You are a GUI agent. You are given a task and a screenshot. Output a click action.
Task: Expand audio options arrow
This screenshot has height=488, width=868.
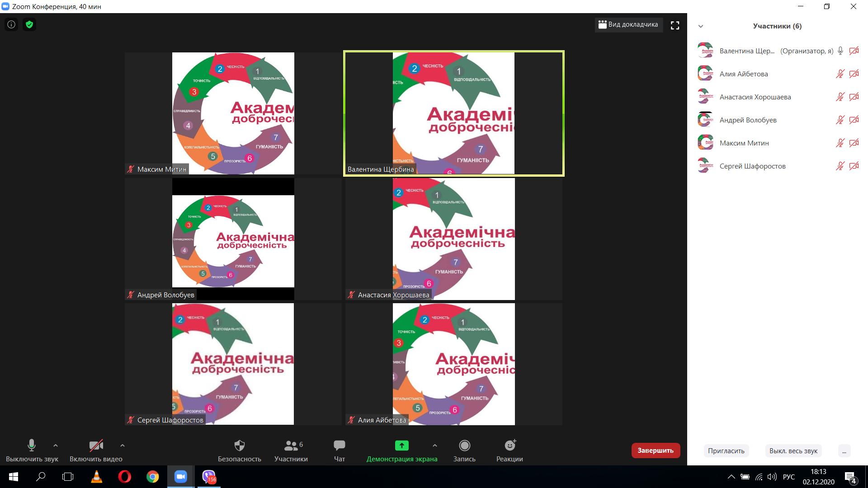(56, 446)
